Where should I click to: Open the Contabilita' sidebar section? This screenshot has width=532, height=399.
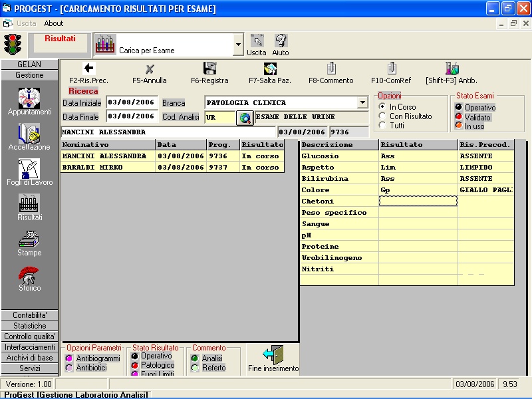coord(29,315)
